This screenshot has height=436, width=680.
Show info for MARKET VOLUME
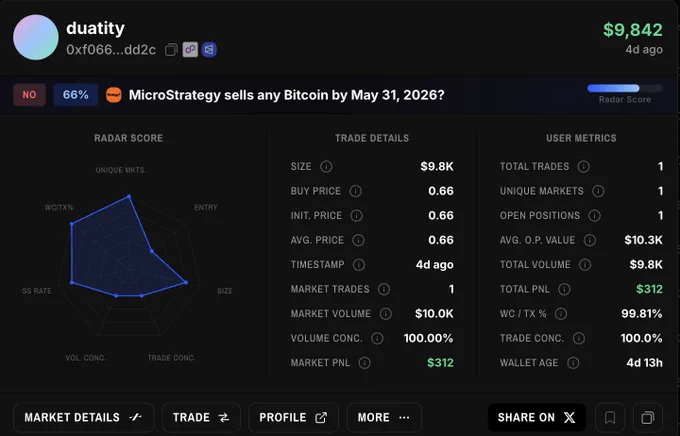pyautogui.click(x=386, y=314)
